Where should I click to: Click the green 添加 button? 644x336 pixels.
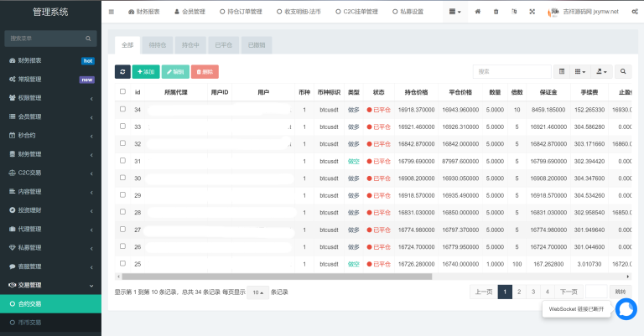[145, 72]
